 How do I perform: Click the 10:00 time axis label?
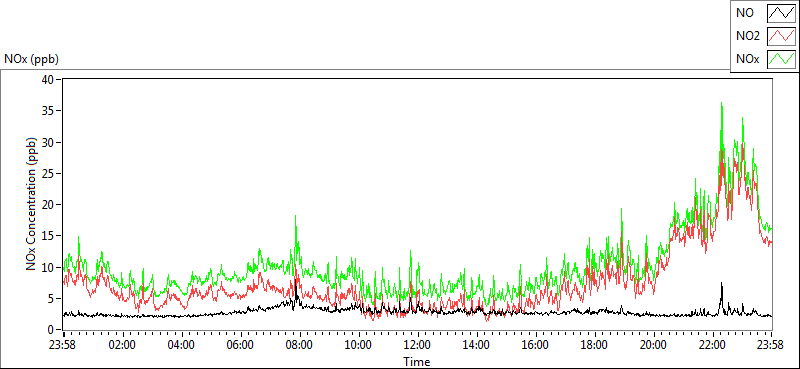(359, 345)
